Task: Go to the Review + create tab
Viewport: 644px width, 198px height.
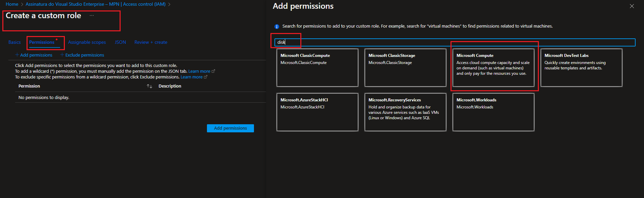Action: [151, 42]
